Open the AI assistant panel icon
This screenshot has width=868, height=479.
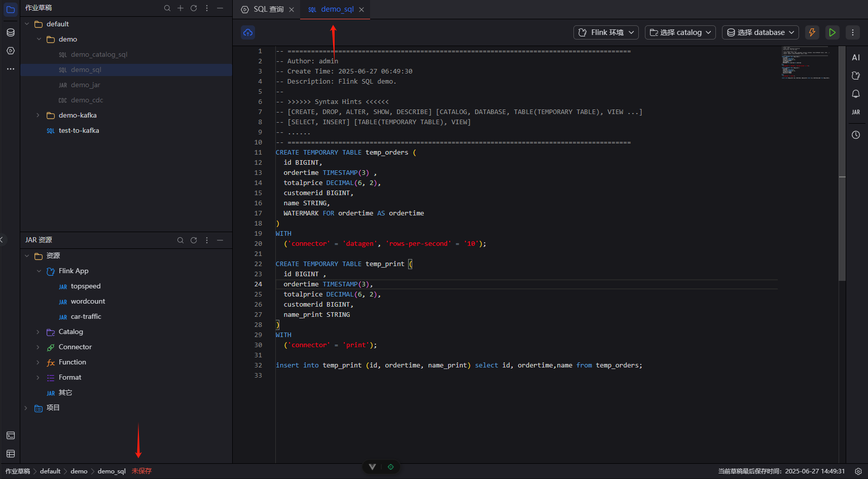click(x=856, y=57)
